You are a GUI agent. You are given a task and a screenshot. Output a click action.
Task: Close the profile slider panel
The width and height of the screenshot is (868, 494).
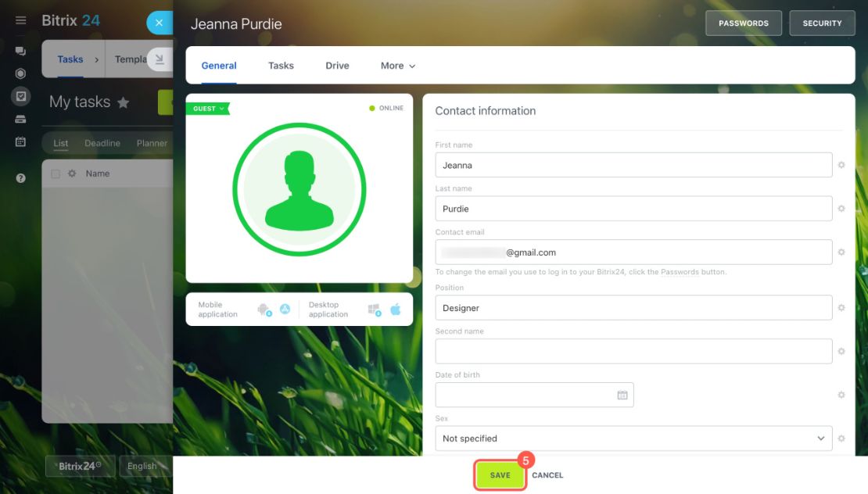tap(159, 23)
